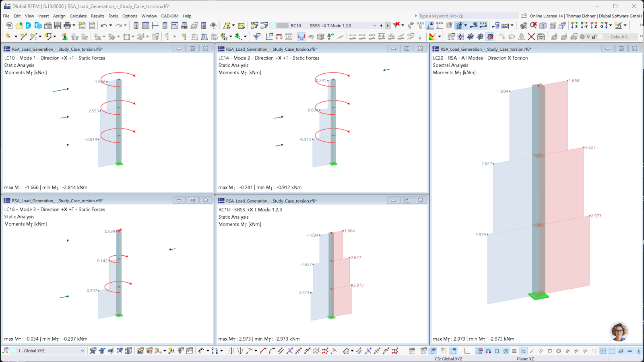Open the File menu
The image size is (644, 362).
tap(6, 16)
